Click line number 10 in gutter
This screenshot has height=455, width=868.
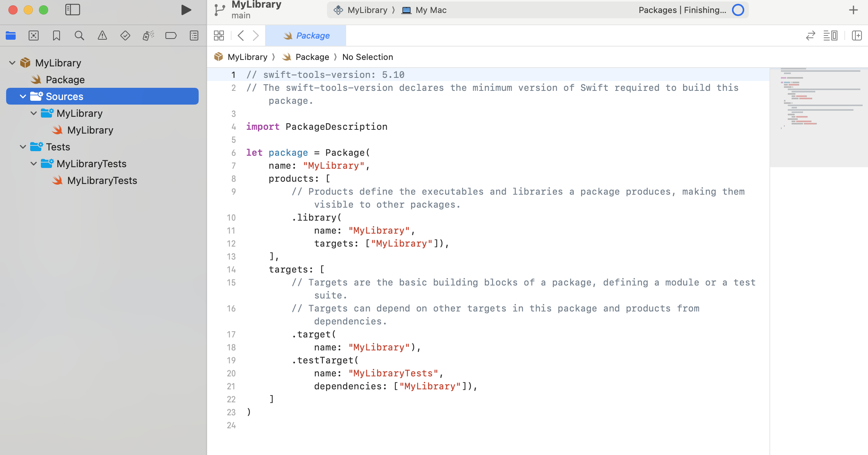231,218
